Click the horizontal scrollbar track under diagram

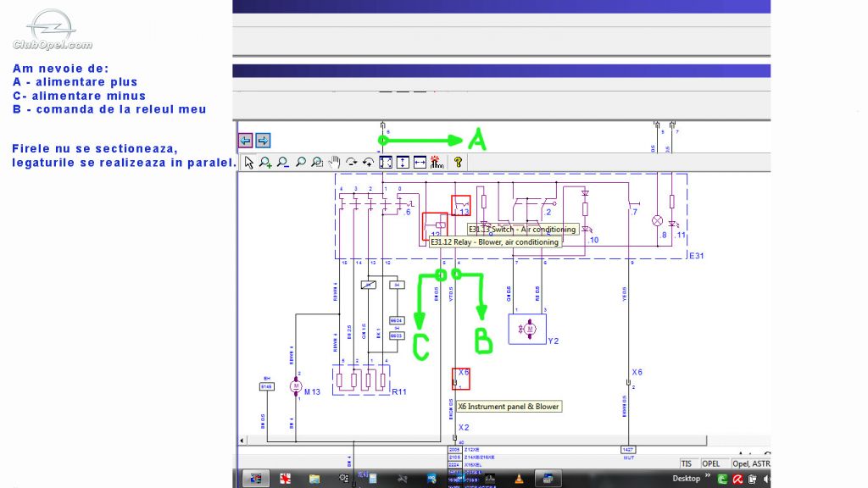476,441
